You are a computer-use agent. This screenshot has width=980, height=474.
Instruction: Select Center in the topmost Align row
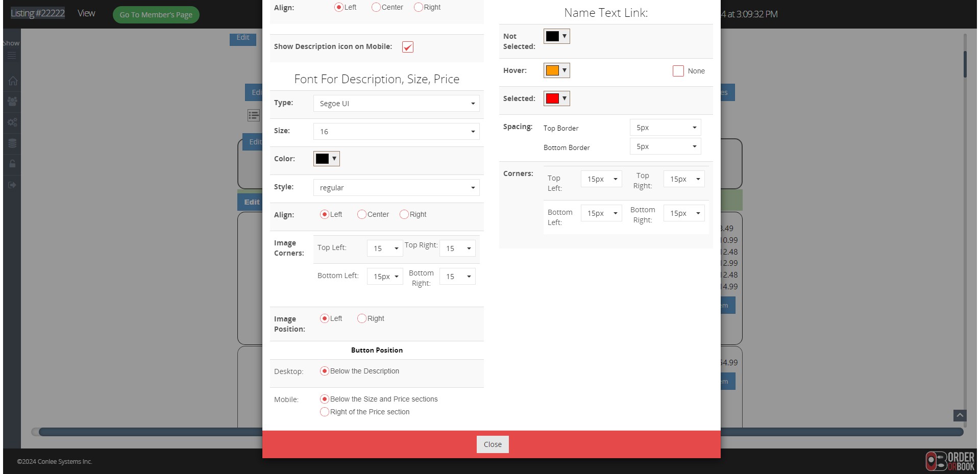pos(376,7)
